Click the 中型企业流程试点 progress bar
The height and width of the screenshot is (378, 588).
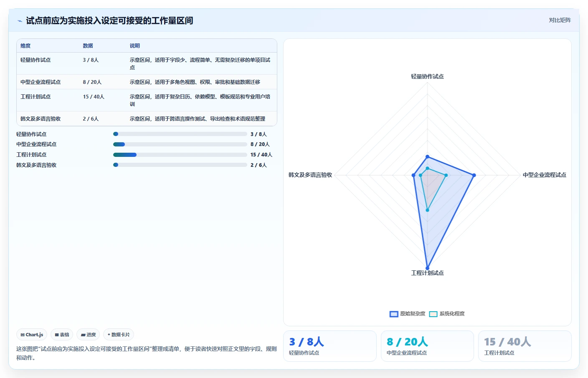(180, 144)
